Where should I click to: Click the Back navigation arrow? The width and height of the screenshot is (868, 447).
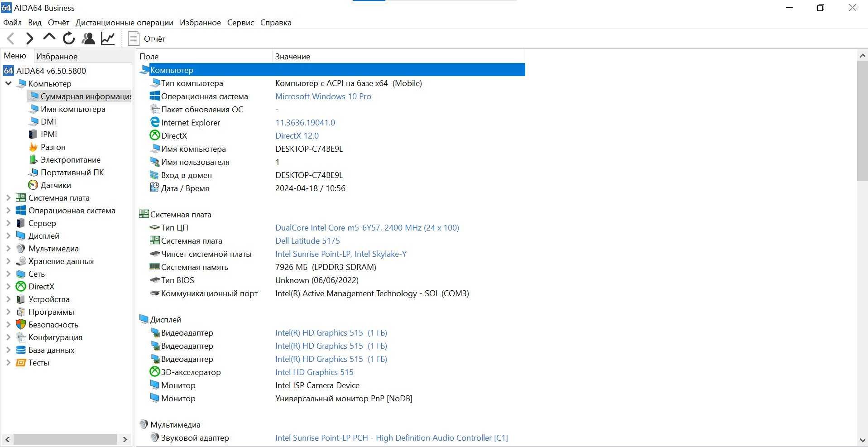point(11,38)
